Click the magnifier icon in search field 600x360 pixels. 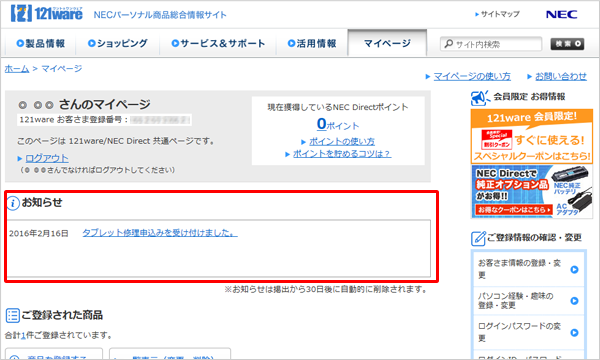click(x=448, y=44)
